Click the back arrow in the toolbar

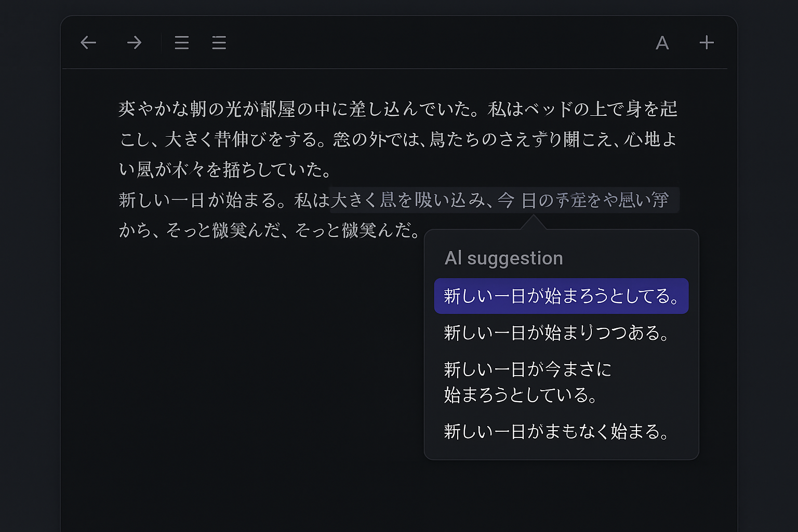coord(88,43)
